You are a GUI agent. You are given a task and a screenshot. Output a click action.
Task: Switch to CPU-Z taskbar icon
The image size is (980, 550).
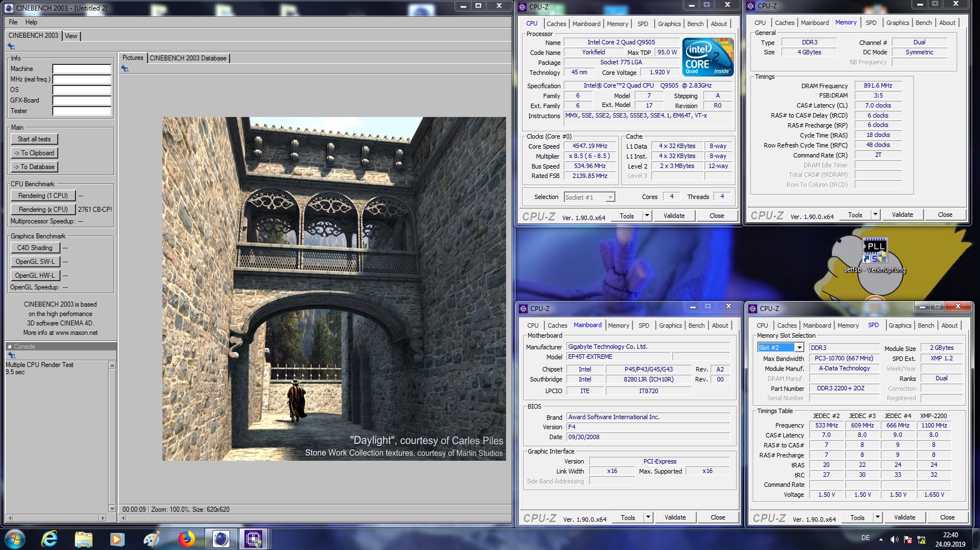pos(253,538)
